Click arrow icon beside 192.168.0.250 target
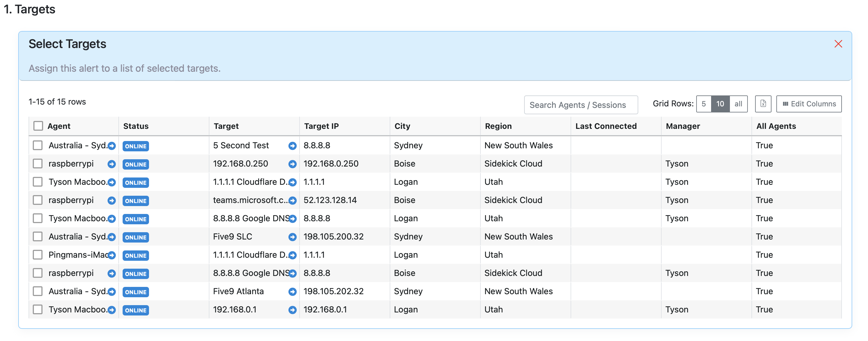Viewport: 868px width, 341px height. point(292,164)
